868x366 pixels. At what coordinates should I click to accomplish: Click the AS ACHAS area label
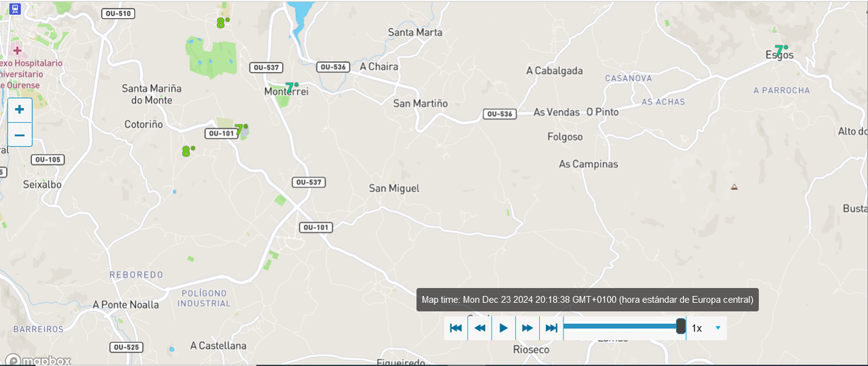pyautogui.click(x=663, y=102)
